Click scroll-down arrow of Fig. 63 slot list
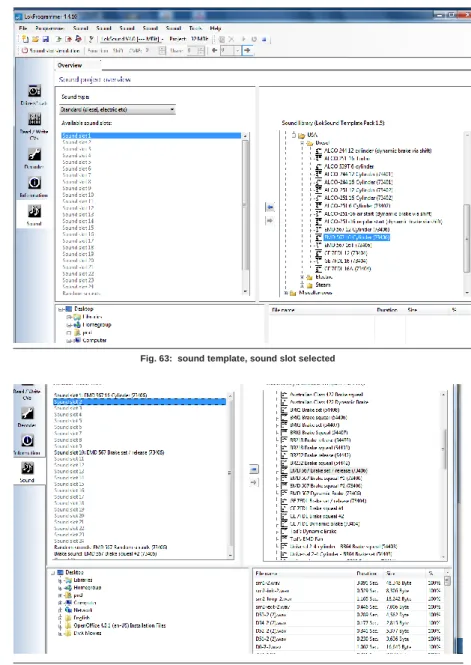 [245, 291]
